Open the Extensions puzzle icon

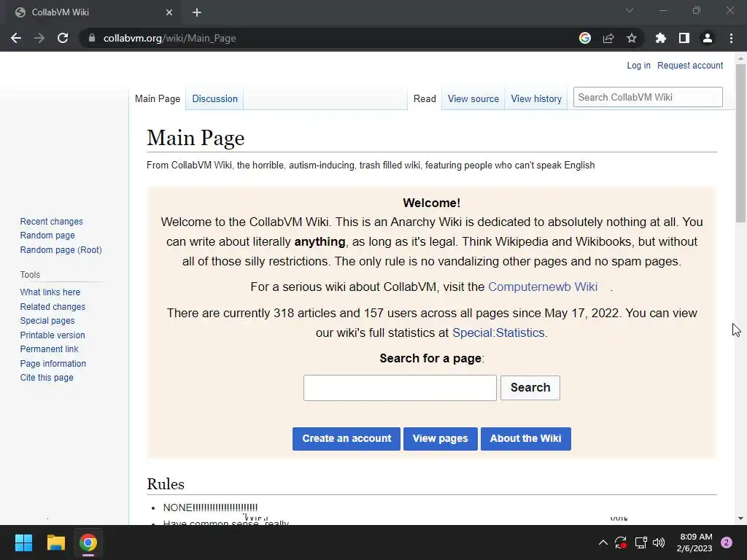[661, 38]
